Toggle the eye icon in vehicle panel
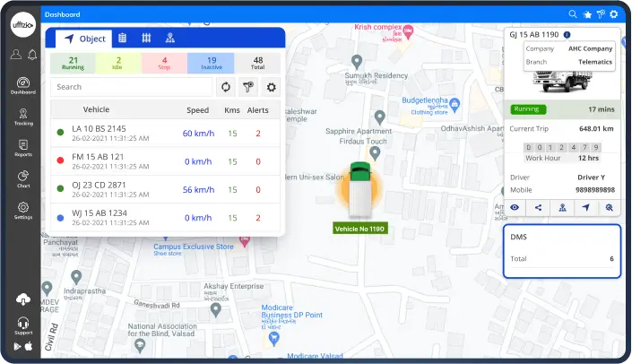Image resolution: width=632 pixels, height=364 pixels. click(x=515, y=207)
